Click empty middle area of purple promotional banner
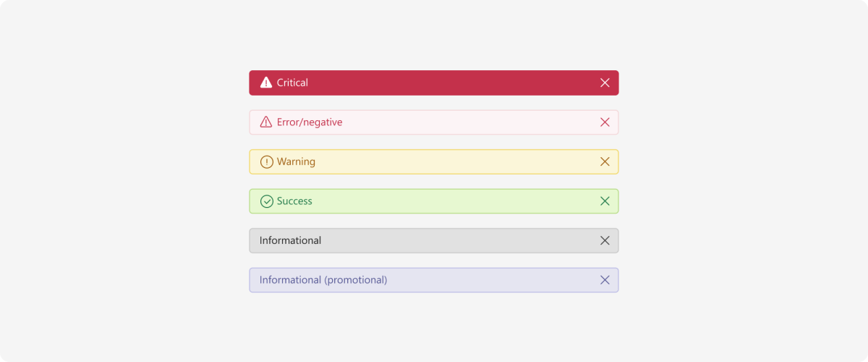This screenshot has width=868, height=362. [x=492, y=280]
